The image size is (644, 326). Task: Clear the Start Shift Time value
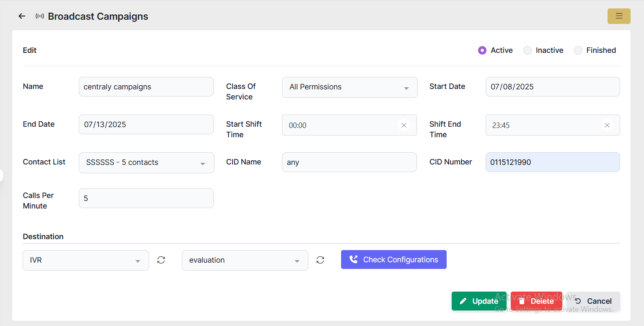coord(404,125)
